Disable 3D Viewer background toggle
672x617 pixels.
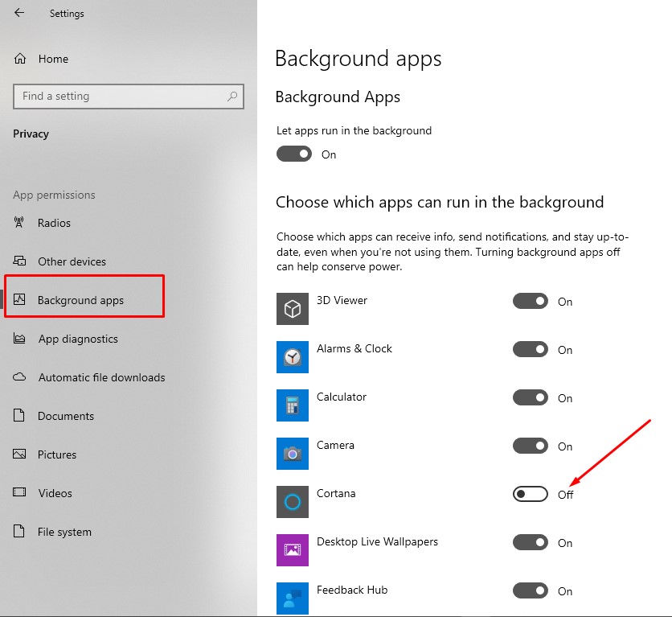point(531,301)
